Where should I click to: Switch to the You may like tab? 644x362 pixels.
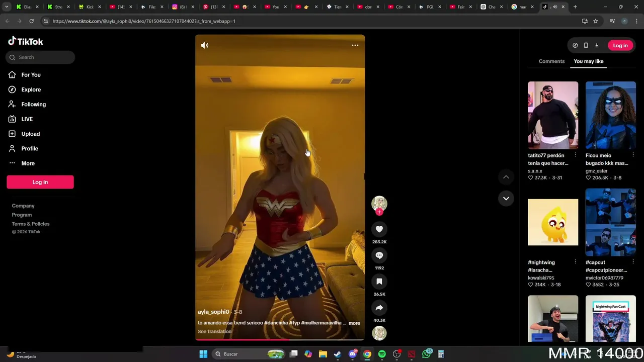coord(588,61)
